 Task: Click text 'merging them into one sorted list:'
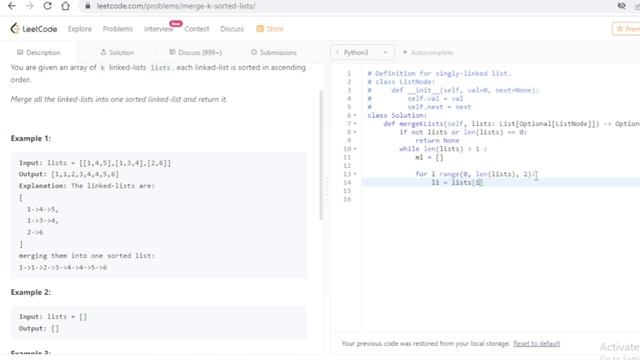pyautogui.click(x=87, y=256)
